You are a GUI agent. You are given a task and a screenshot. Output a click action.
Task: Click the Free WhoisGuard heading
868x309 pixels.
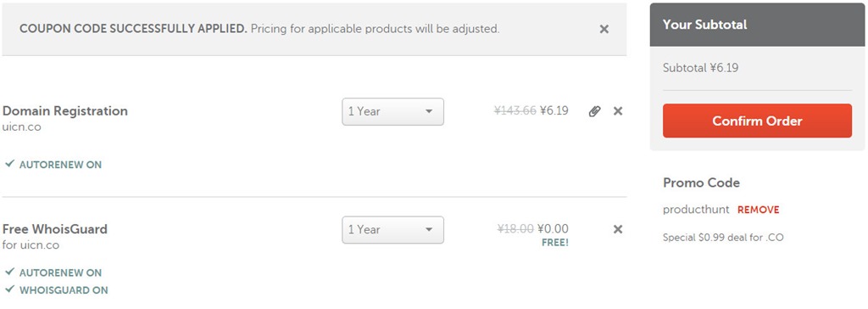[55, 229]
